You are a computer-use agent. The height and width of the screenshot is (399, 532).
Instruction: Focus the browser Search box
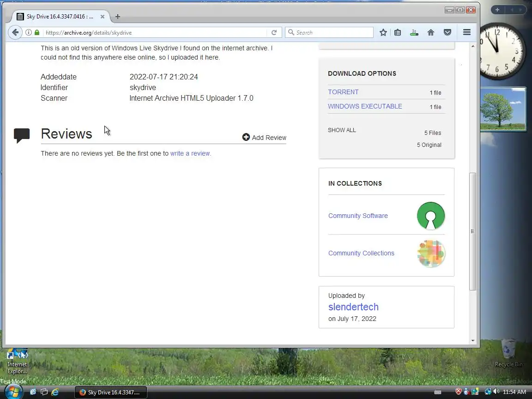329,33
